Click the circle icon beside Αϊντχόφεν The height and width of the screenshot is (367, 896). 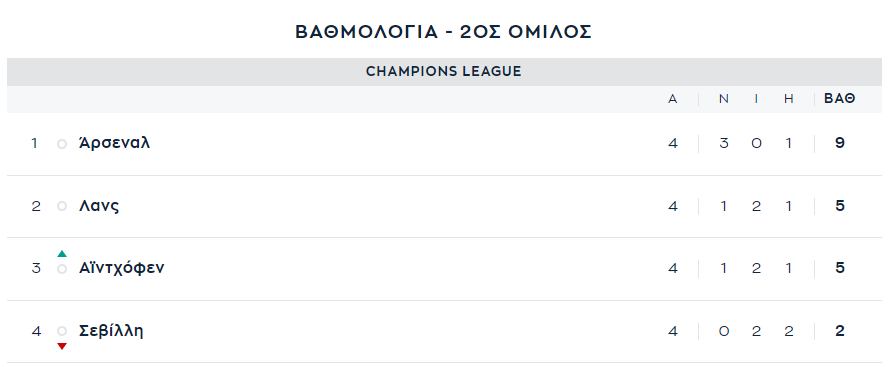pos(62,269)
